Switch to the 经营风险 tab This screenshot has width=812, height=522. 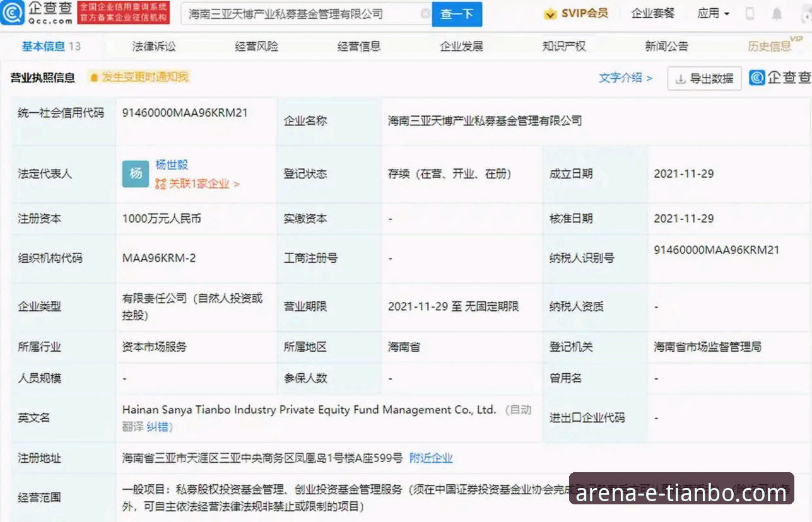coord(256,46)
